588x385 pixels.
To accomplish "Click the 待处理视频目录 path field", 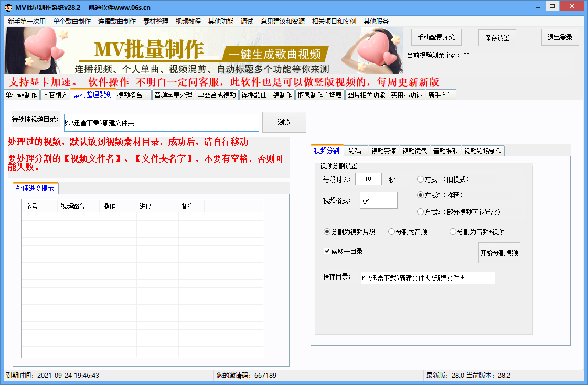I will pyautogui.click(x=161, y=123).
